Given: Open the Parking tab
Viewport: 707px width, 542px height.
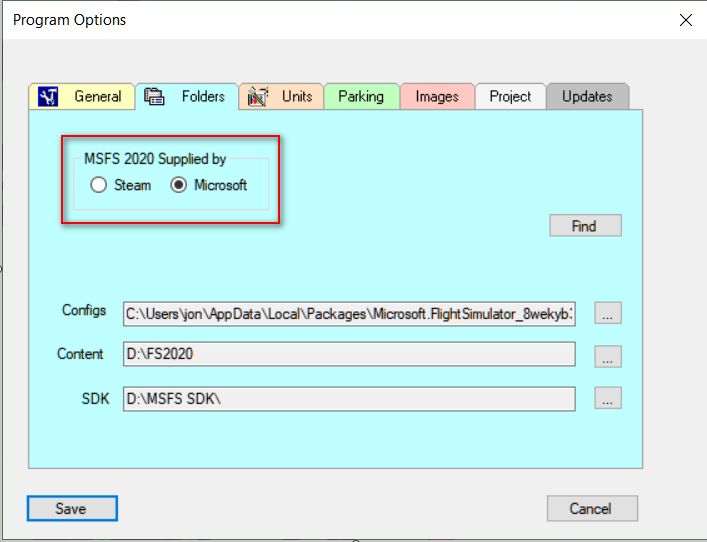Looking at the screenshot, I should (362, 96).
